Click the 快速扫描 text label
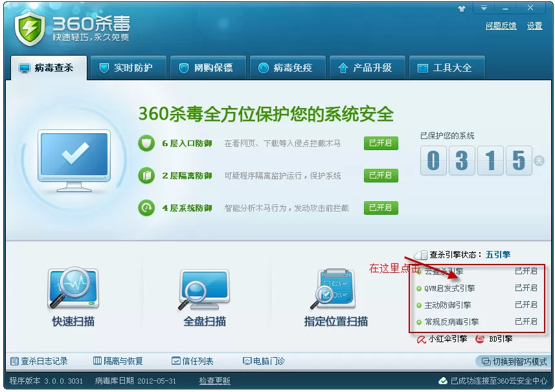The image size is (555, 392). [x=73, y=321]
